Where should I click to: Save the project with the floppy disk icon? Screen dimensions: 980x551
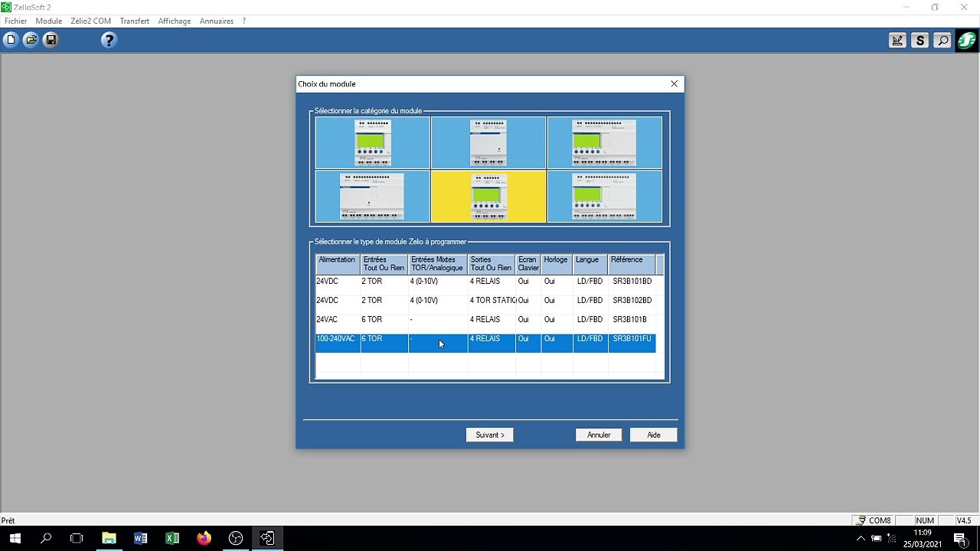(x=51, y=40)
